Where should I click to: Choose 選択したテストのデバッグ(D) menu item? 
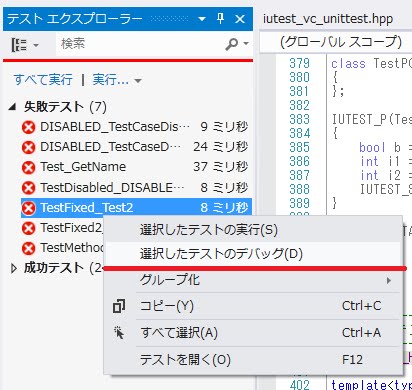[253, 254]
